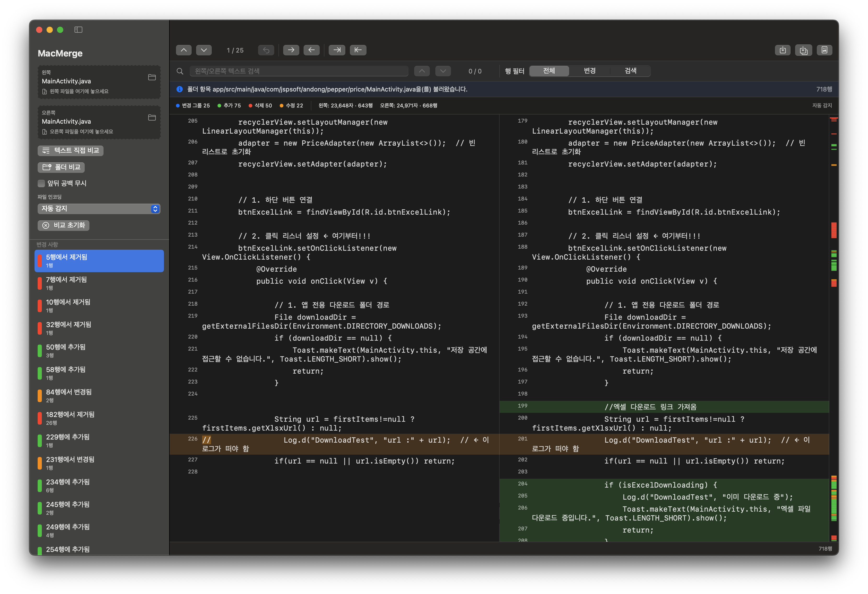Copy all changes to the right side
Image resolution: width=868 pixels, height=594 pixels.
(x=337, y=50)
